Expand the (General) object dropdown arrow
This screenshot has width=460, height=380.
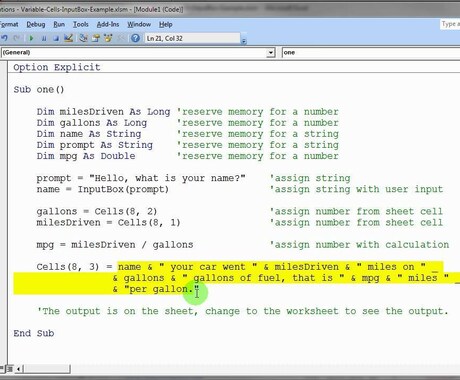pyautogui.click(x=271, y=52)
